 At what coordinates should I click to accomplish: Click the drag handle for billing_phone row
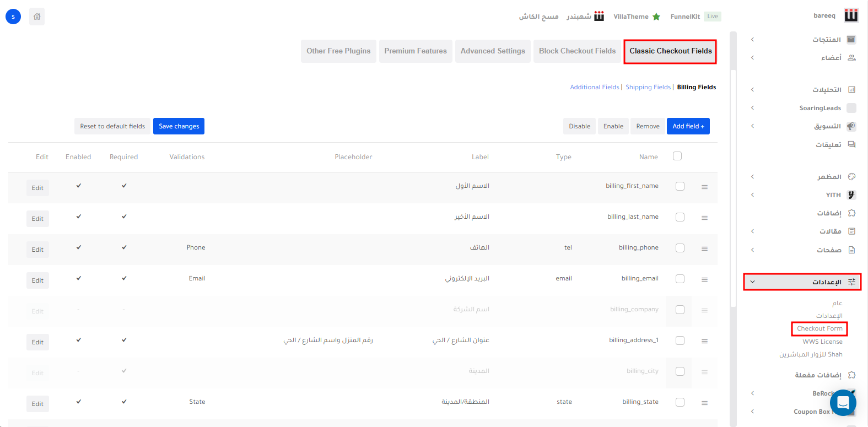pos(704,249)
